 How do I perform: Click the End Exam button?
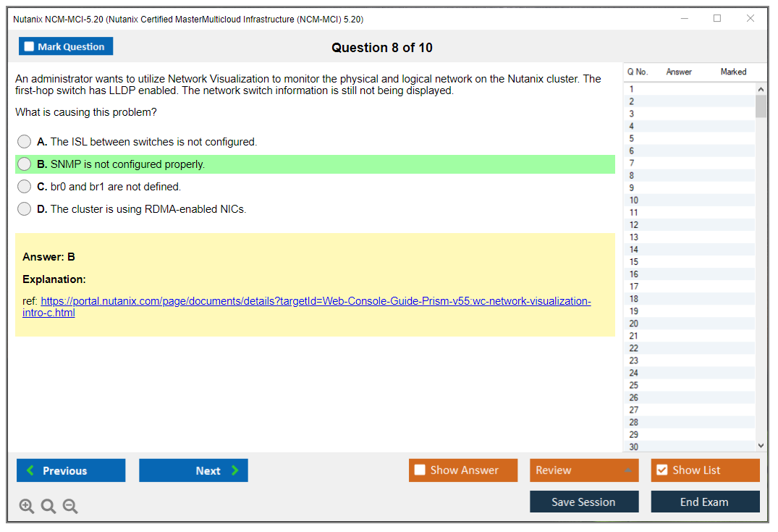pos(705,502)
